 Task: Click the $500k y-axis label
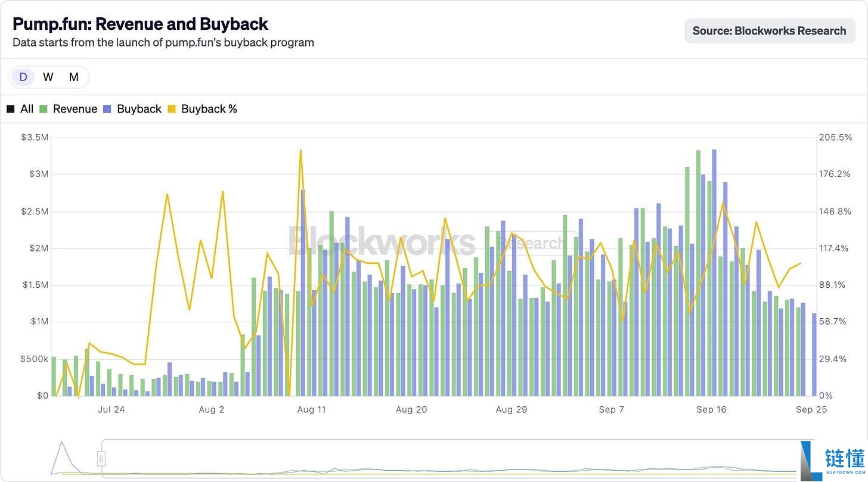[x=35, y=359]
